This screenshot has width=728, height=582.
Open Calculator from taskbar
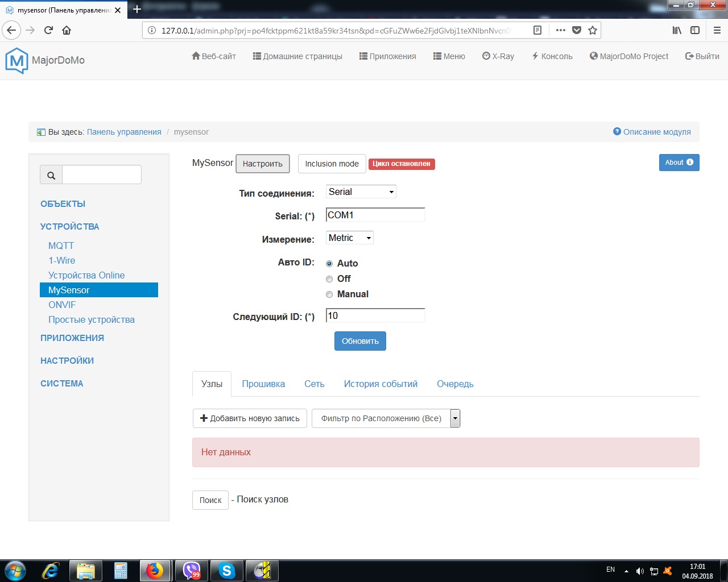click(121, 570)
